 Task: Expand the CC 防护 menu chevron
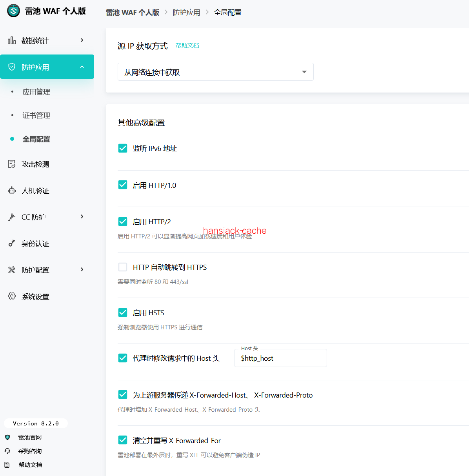pyautogui.click(x=82, y=216)
